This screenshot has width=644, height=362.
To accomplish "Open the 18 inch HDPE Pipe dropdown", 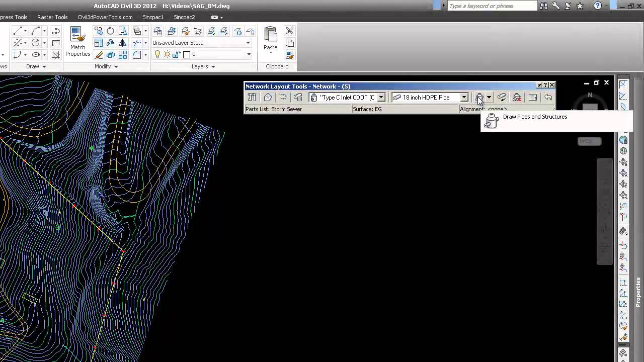I will [464, 98].
